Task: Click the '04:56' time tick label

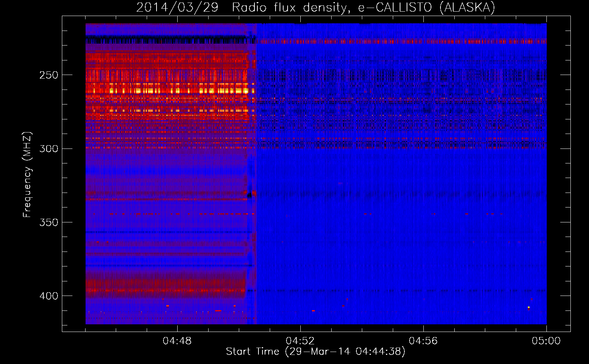Action: pos(423,341)
